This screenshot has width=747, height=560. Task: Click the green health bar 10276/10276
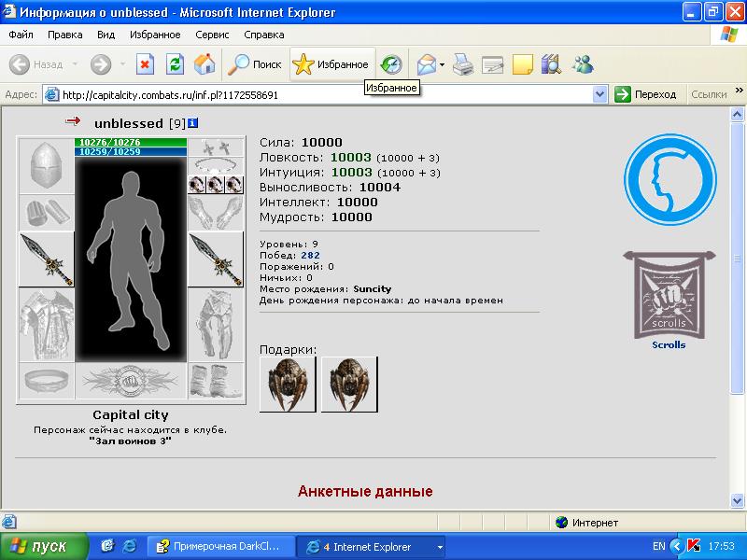(x=131, y=143)
